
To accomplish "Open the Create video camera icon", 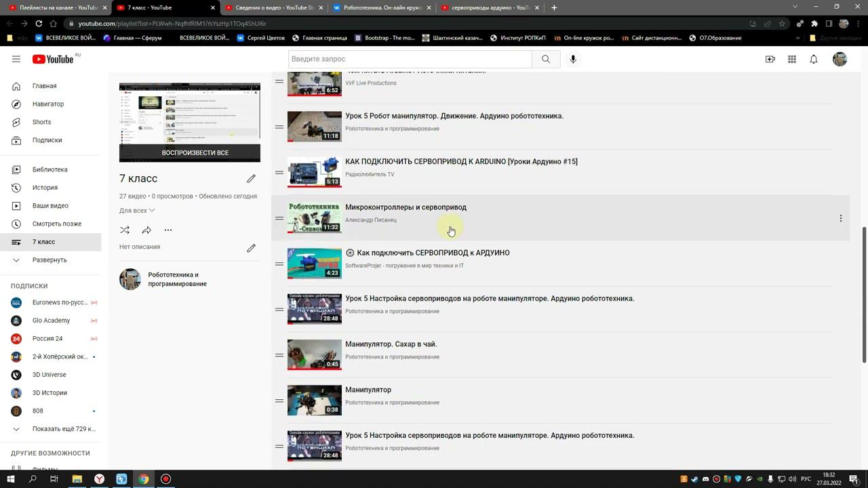I will point(770,59).
